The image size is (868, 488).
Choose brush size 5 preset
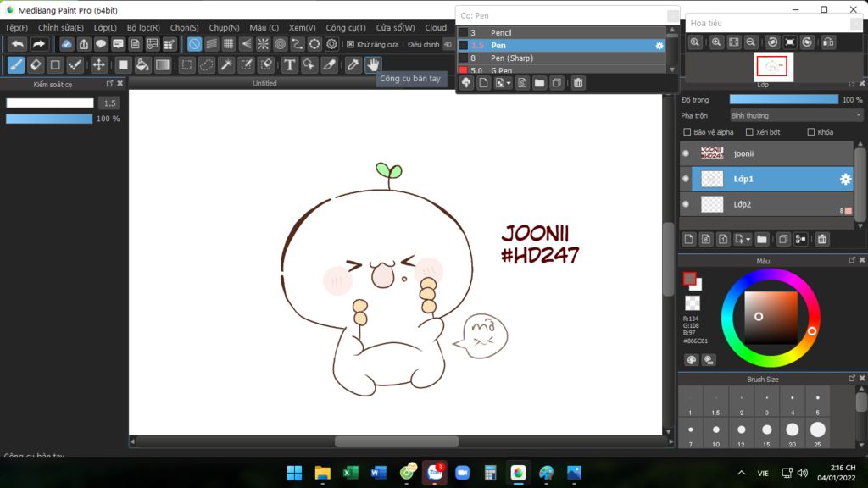click(x=818, y=402)
